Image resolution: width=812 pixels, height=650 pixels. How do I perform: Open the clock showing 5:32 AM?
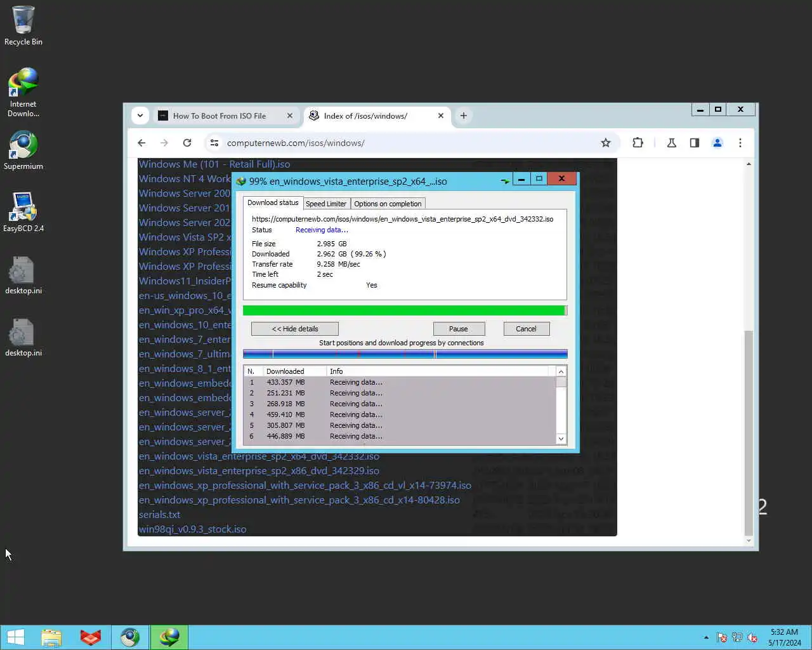[785, 637]
